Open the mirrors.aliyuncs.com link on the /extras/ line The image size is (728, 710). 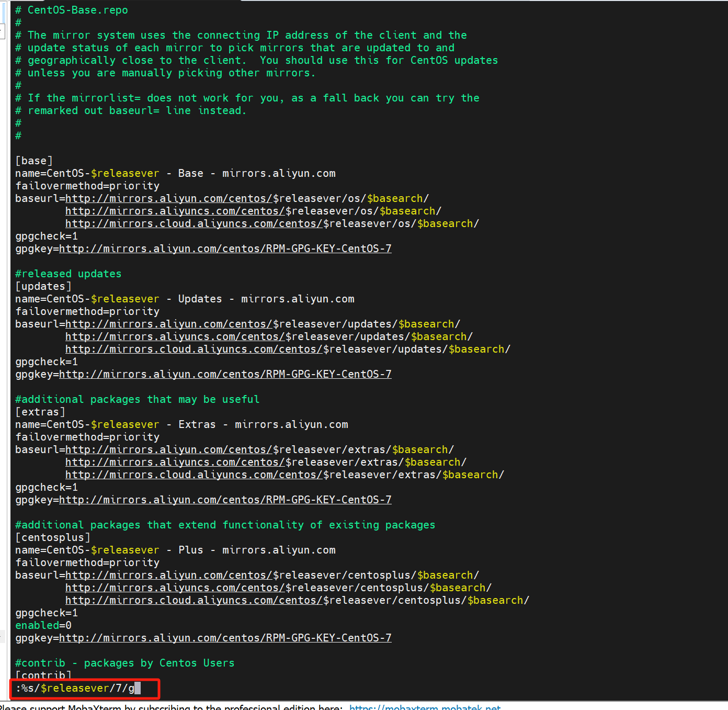pyautogui.click(x=175, y=462)
